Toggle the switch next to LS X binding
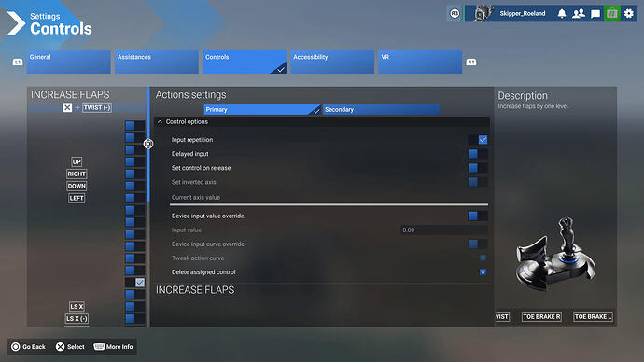Image resolution: width=644 pixels, height=362 pixels. click(134, 306)
